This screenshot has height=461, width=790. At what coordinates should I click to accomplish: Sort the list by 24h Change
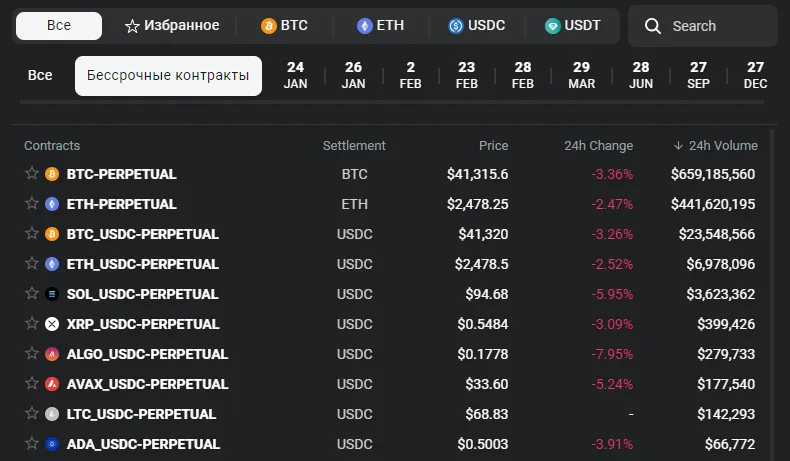(x=598, y=146)
